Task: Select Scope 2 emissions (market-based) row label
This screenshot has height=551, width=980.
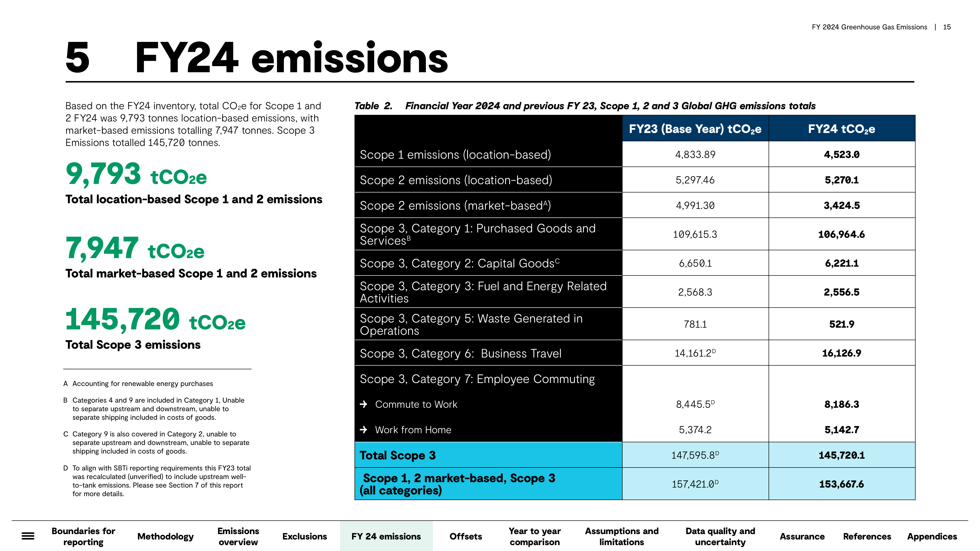Action: (455, 205)
